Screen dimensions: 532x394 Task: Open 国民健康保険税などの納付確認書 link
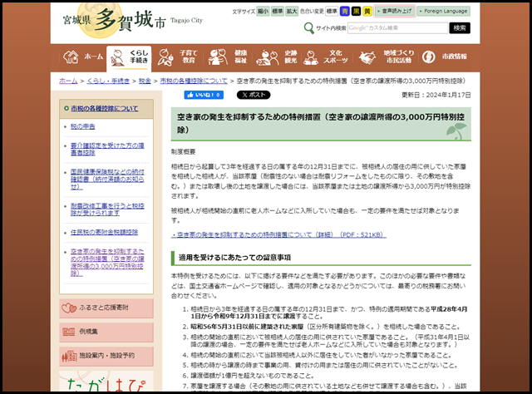(x=107, y=180)
